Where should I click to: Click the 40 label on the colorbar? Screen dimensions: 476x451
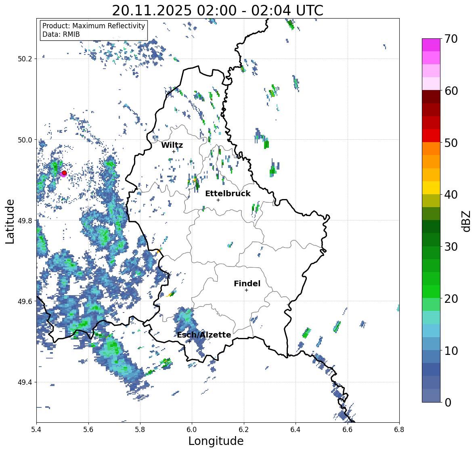point(451,195)
